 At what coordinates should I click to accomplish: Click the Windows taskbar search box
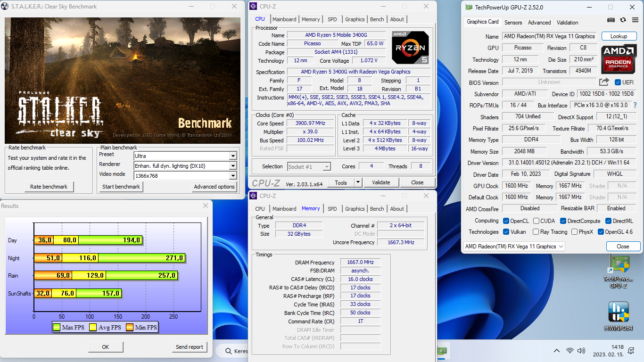pyautogui.click(x=232, y=351)
